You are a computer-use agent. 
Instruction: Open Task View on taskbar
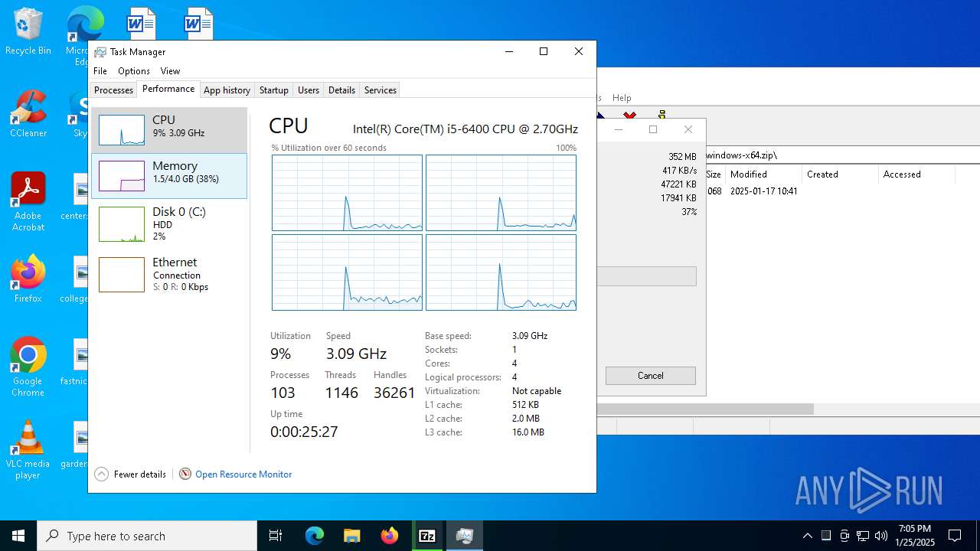coord(276,536)
